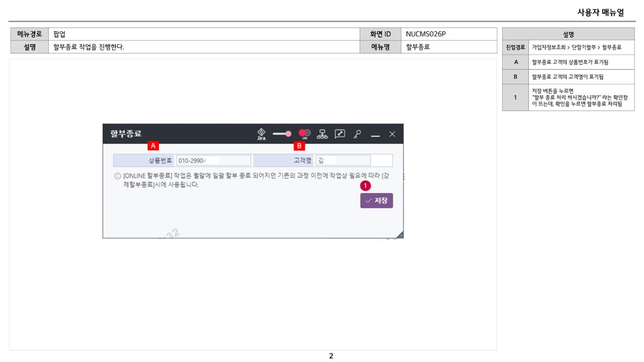Image resolution: width=644 pixels, height=362 pixels.
Task: Click the 할부종료 menu name cell
Action: pos(449,46)
